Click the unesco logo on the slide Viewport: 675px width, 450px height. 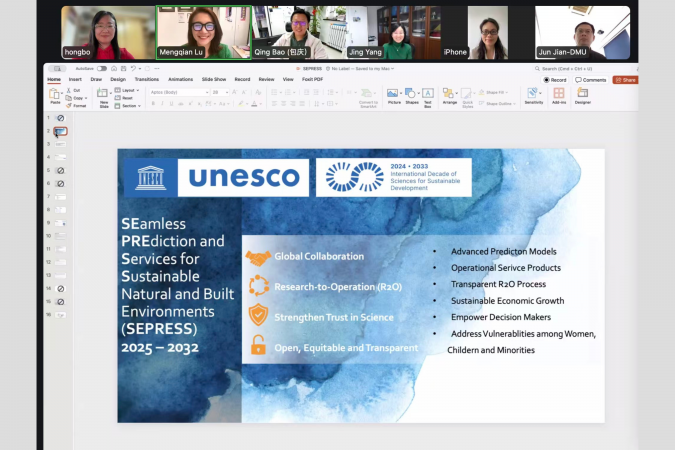(x=217, y=177)
